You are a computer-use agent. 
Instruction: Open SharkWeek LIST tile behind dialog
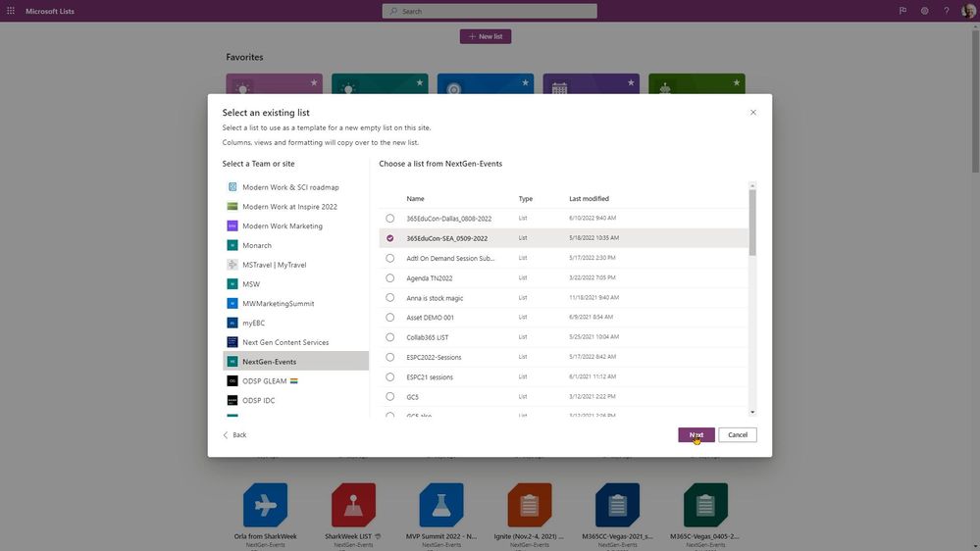click(354, 505)
